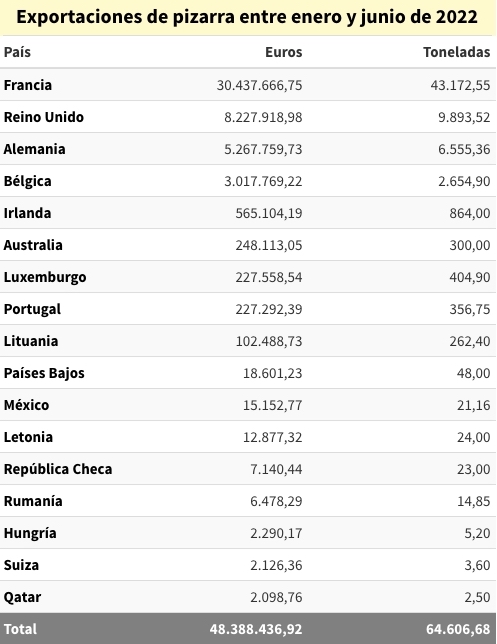
Task: Click Letonia tonnage value 24,00
Action: tap(473, 437)
